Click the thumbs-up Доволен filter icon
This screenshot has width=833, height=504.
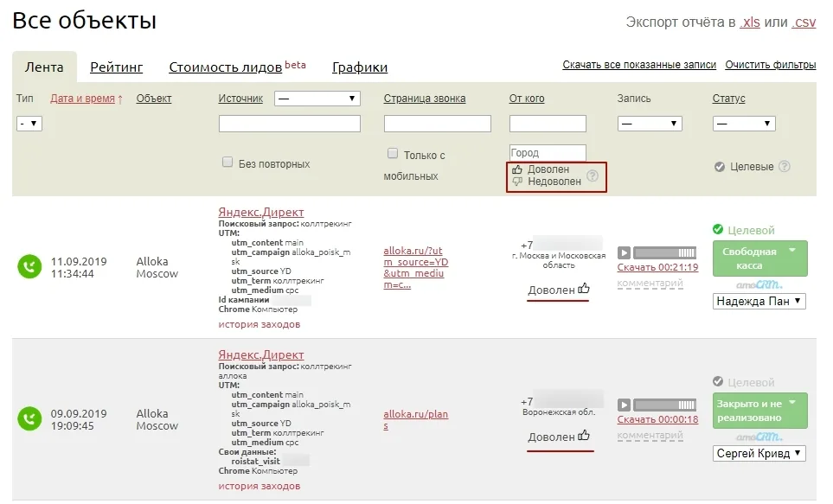[x=517, y=169]
